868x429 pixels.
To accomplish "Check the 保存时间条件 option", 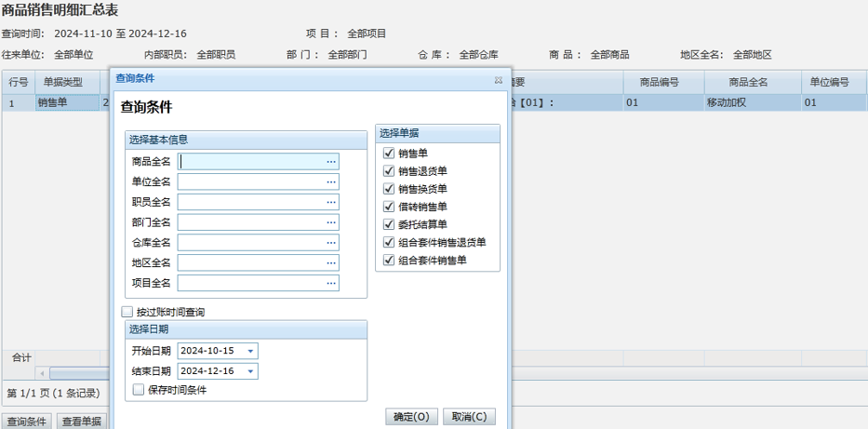I will pyautogui.click(x=139, y=390).
